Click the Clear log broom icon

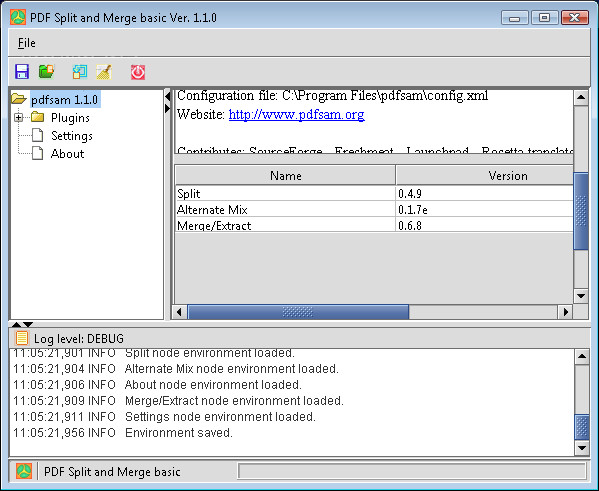tap(104, 71)
